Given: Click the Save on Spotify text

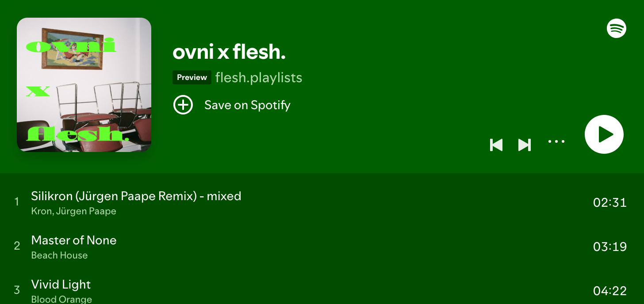Looking at the screenshot, I should pos(247,105).
